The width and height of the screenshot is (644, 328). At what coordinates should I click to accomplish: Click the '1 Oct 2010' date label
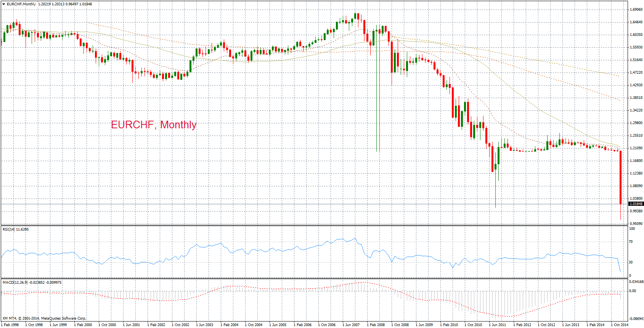point(473,325)
